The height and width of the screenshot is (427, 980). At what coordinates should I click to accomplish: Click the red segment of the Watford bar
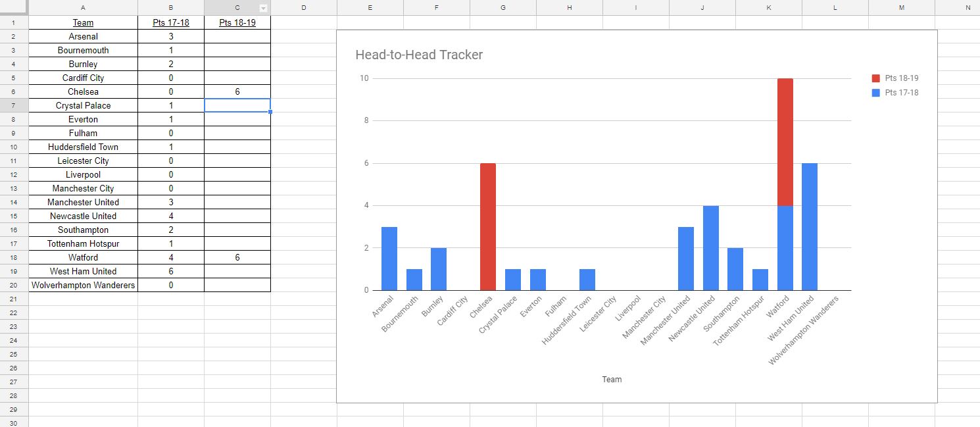(x=785, y=142)
